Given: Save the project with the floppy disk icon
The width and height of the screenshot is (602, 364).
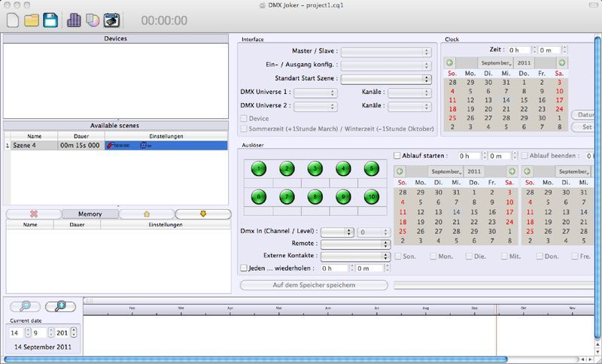Looking at the screenshot, I should click(x=50, y=20).
